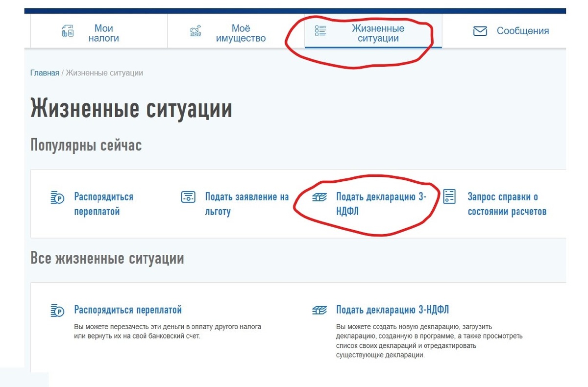Click the stack icon beside Подать декларацию 3-НДФЛ
Image resolution: width=588 pixels, height=387 pixels.
(x=319, y=196)
